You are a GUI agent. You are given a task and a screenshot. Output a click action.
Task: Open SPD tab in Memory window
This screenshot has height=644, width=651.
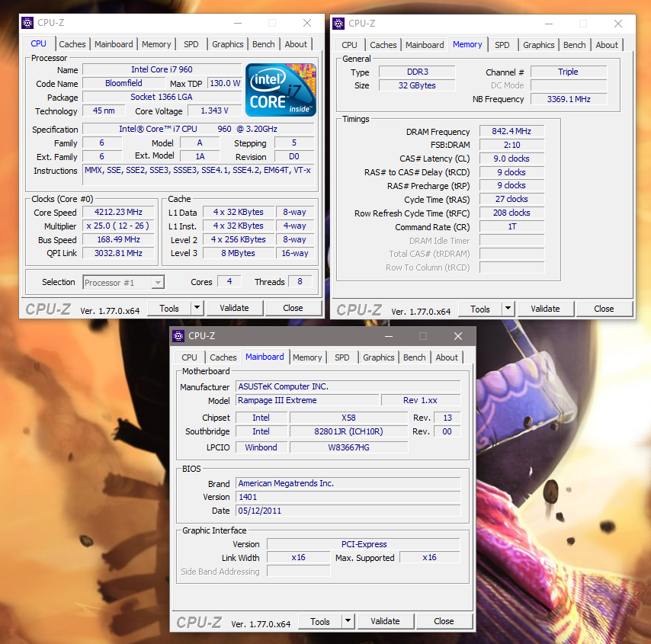[x=502, y=45]
